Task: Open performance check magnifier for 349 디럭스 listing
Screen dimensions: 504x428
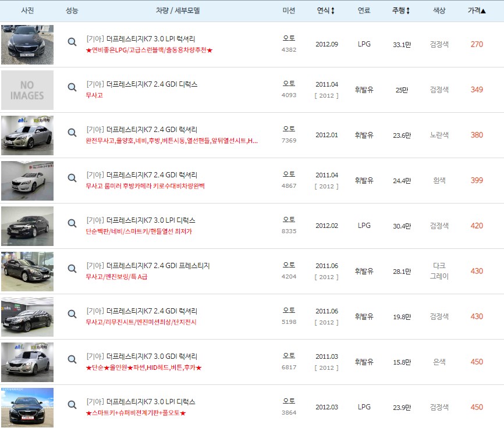Action: 72,87
